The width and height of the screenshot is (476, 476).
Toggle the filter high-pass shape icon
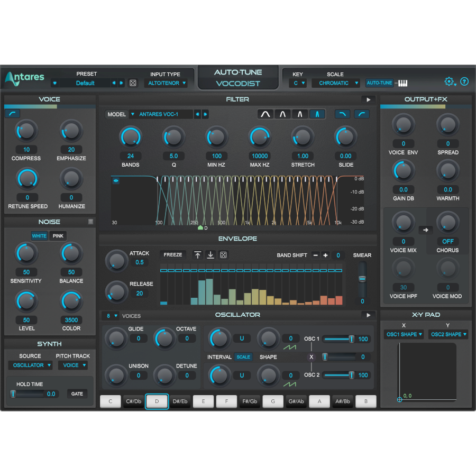click(362, 114)
